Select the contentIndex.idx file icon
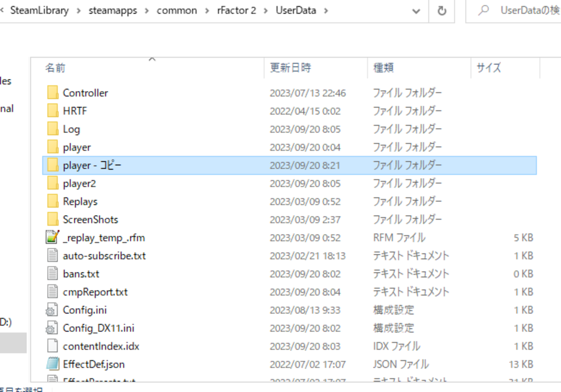The width and height of the screenshot is (561, 392). (x=52, y=346)
